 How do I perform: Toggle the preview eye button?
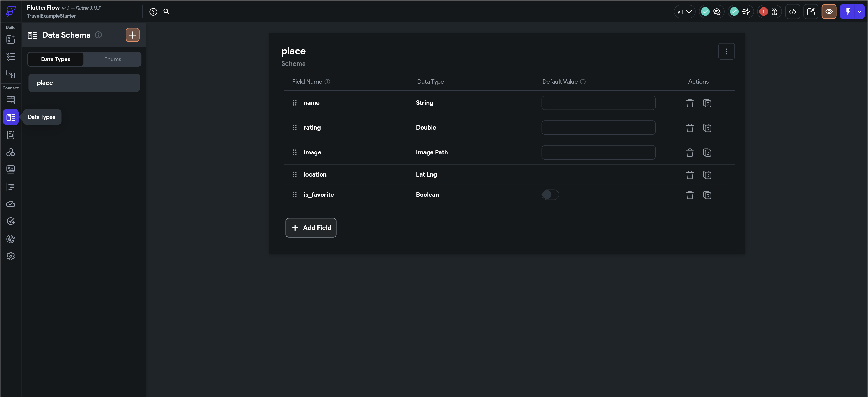pyautogui.click(x=829, y=12)
